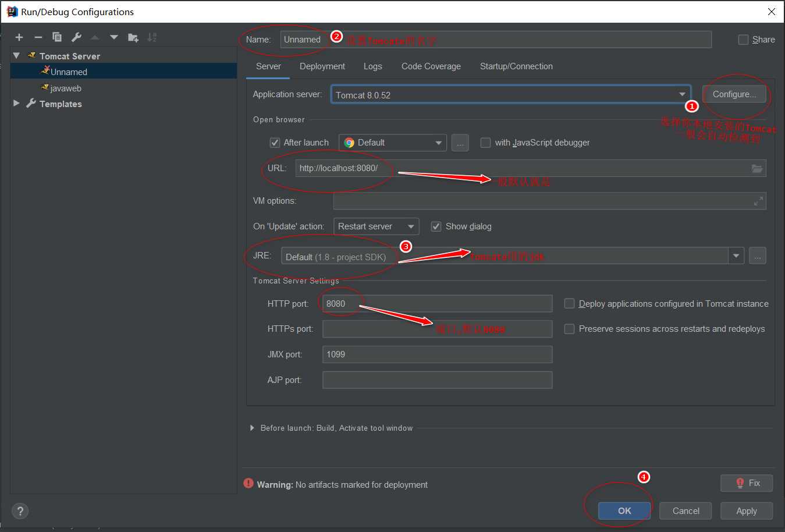Click the Cancel button
This screenshot has width=785, height=532.
(686, 511)
